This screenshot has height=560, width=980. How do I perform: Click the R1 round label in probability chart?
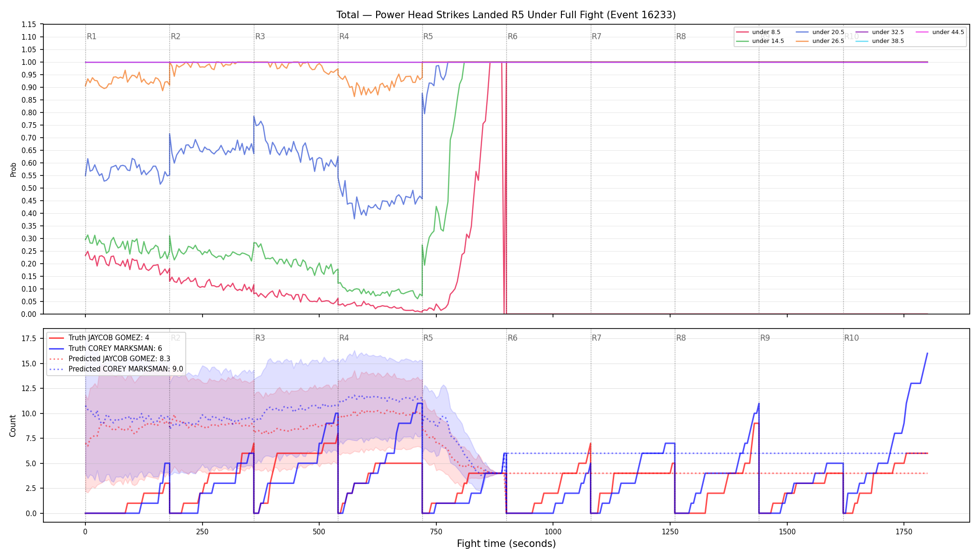[x=91, y=36]
